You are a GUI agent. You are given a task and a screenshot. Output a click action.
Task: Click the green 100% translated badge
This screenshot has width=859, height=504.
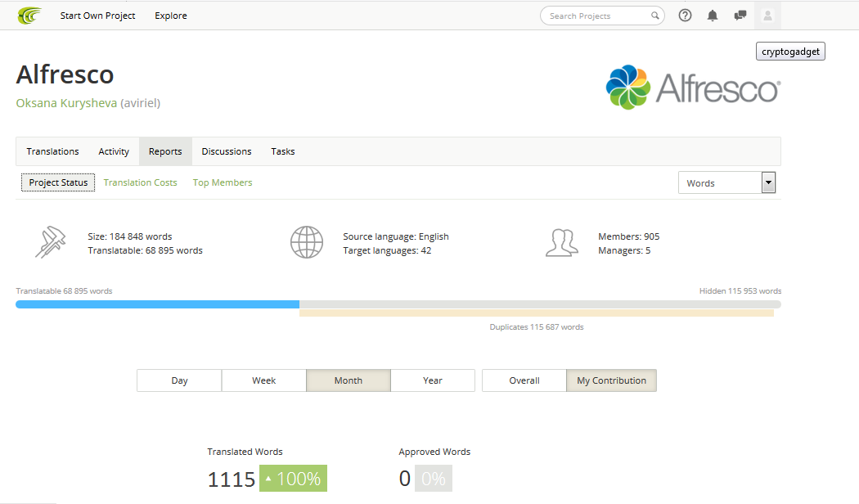pyautogui.click(x=293, y=479)
